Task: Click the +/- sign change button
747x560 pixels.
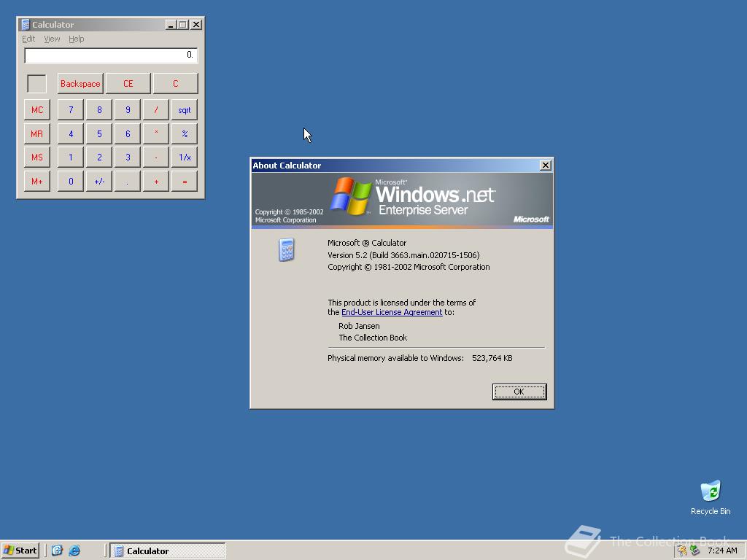Action: tap(99, 182)
